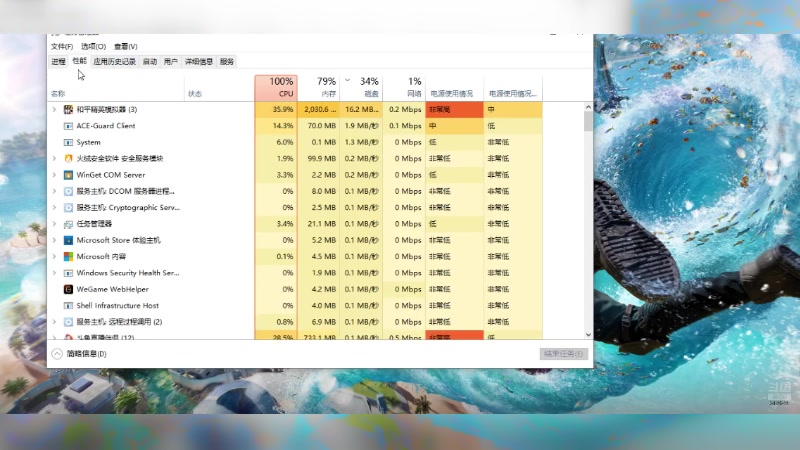Switch to the 服务 tab
The image size is (800, 450).
coord(227,62)
